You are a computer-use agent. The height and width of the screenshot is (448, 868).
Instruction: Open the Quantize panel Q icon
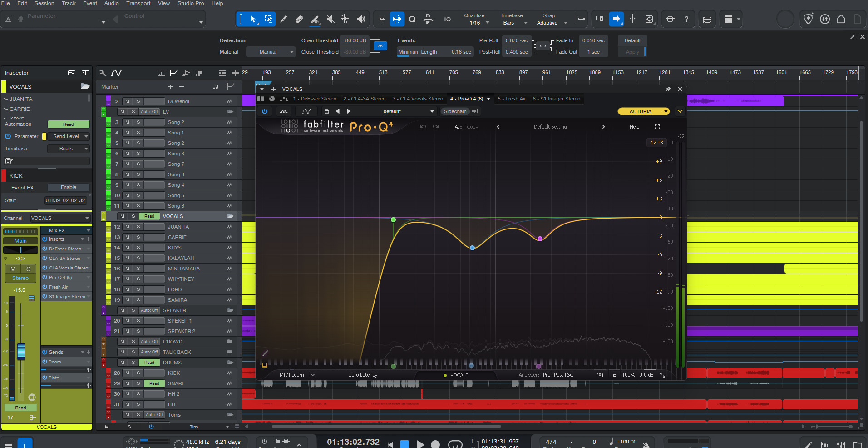click(x=412, y=19)
